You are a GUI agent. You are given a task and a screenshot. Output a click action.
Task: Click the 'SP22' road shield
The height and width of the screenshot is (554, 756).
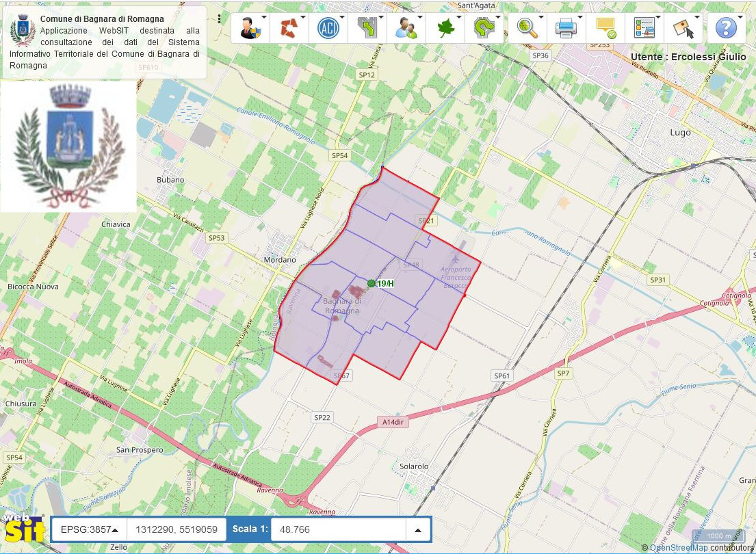[x=322, y=417]
